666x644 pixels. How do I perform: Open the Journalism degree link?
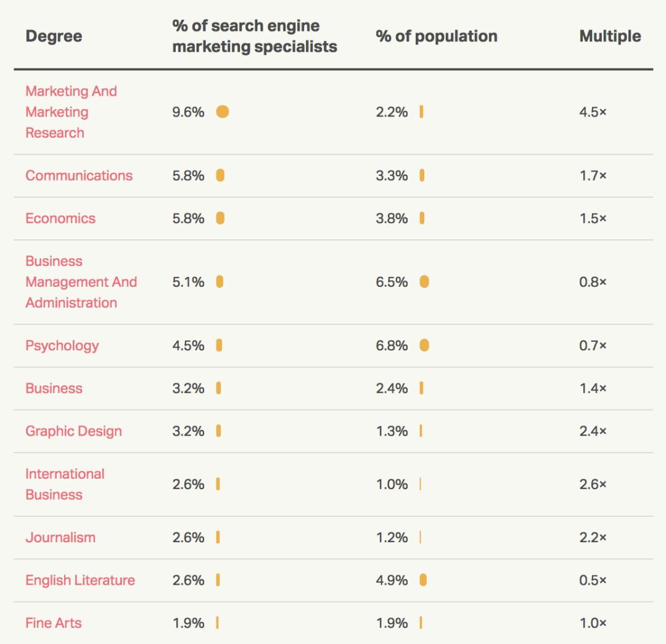(60, 537)
